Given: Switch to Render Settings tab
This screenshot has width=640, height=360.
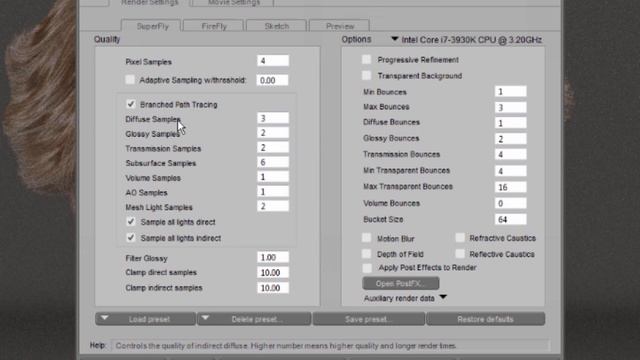Looking at the screenshot, I should (149, 3).
